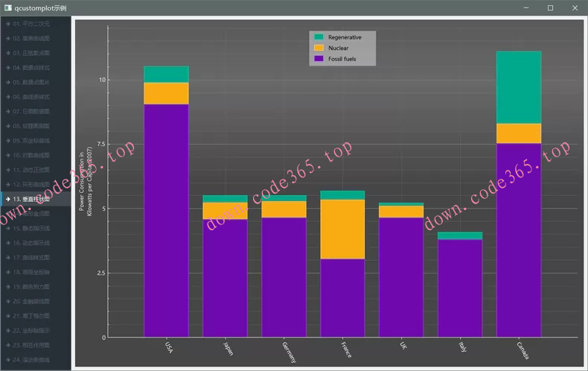588x371 pixels.
Task: Select the "Fossil fuels" legend label
Action: (x=342, y=59)
